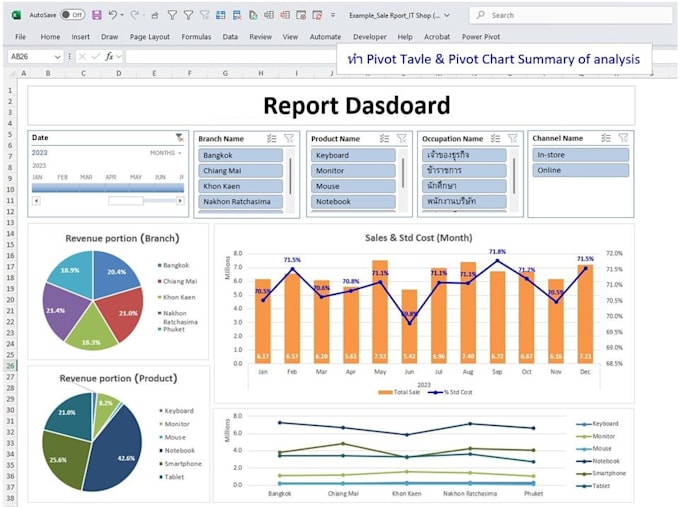Click the Date timeline right scroll arrow
This screenshot has width=680, height=507.
coord(180,200)
